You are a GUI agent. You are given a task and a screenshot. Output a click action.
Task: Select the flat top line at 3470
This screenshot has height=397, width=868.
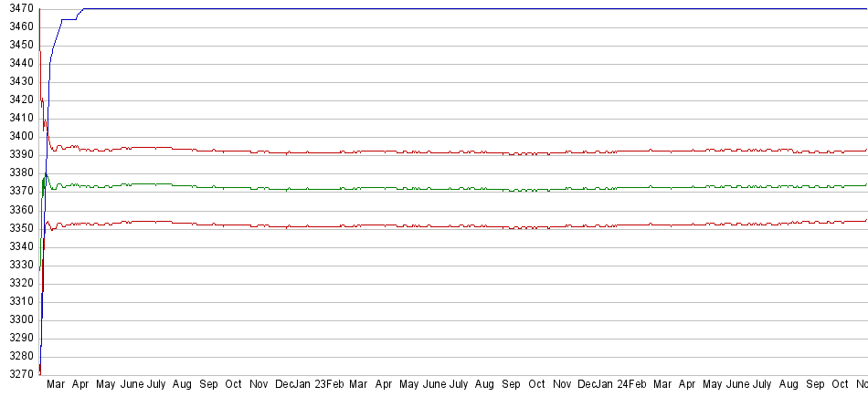pos(457,9)
